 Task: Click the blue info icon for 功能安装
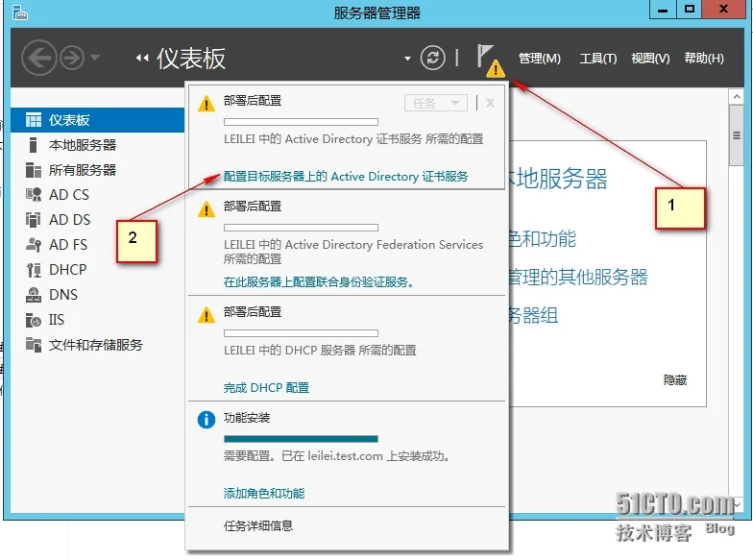[206, 420]
